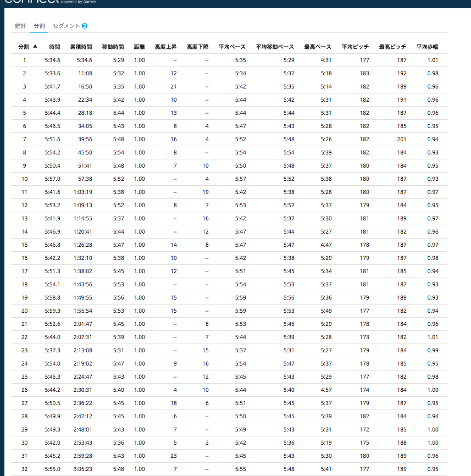Screen dimensions: 471x476
Task: Click the 平均ペース column header
Action: [232, 47]
